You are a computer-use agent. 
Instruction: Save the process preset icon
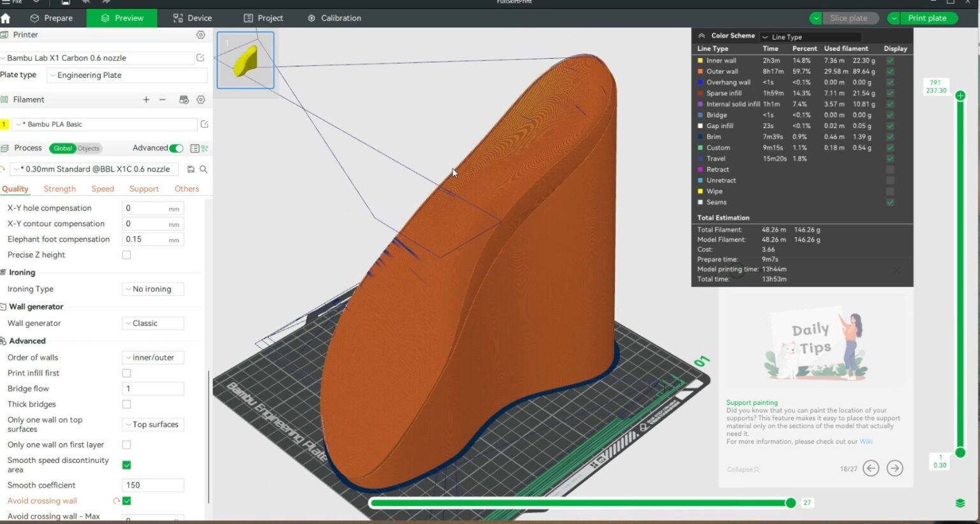191,170
